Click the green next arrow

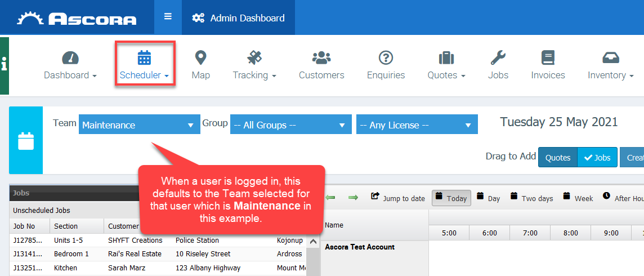point(353,198)
